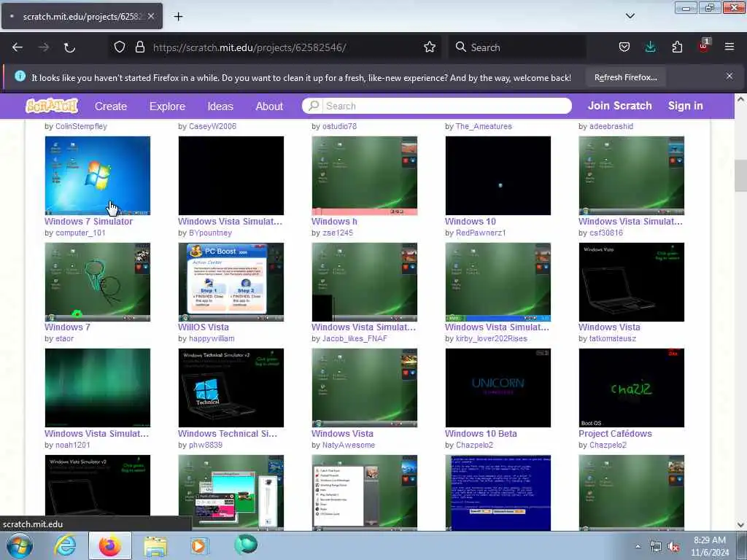Close the scratch.mit.edu tab
747x560 pixels.
tap(150, 16)
